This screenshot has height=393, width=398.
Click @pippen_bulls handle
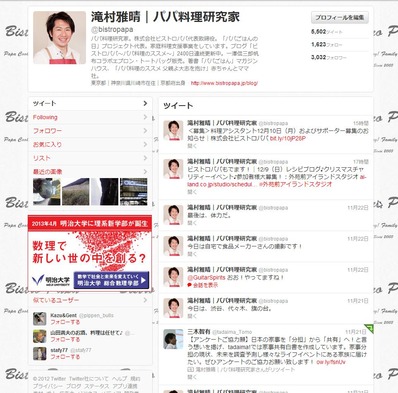(96, 315)
